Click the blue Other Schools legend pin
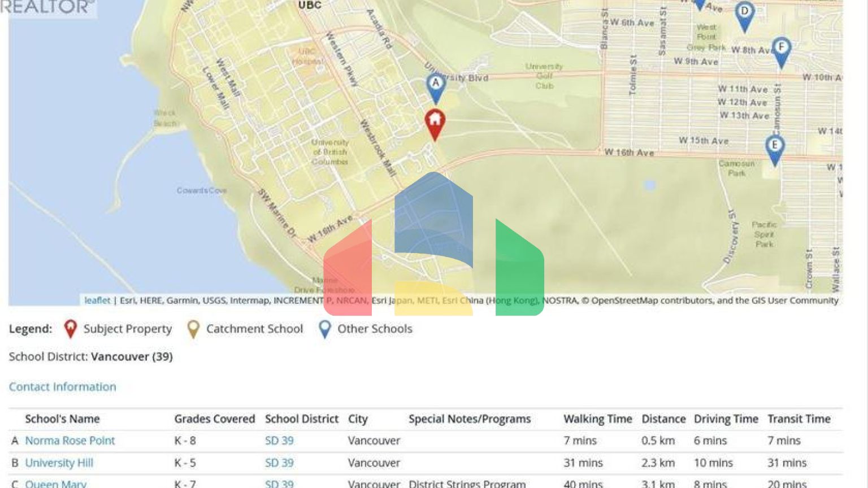This screenshot has width=868, height=488. tap(325, 329)
